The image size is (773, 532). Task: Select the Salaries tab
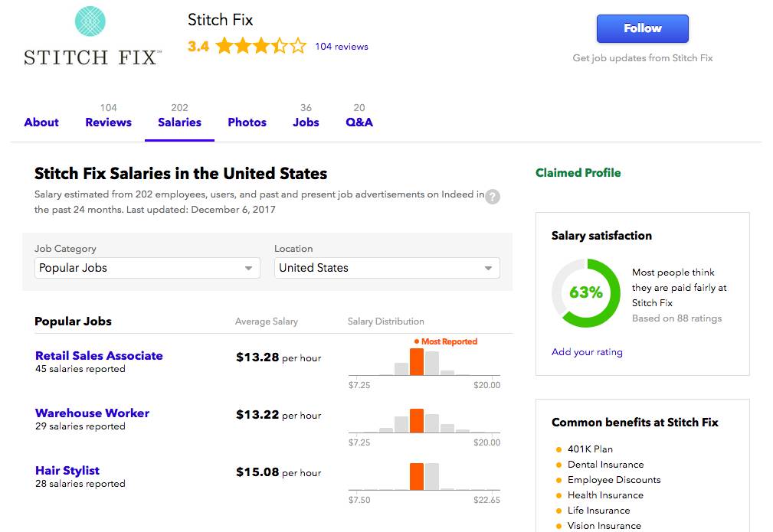[x=179, y=122]
